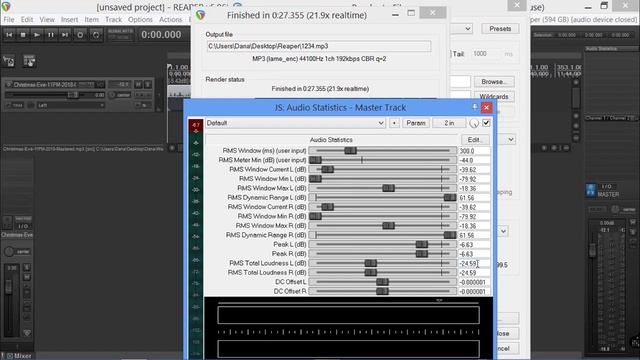Click the Edit... button in Audio Statistics

[x=475, y=140]
